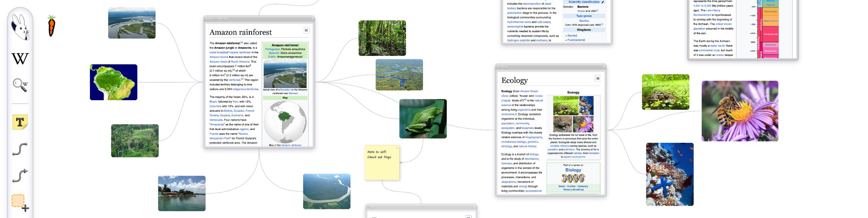Open the 'Biology' series heading link

pyautogui.click(x=573, y=170)
